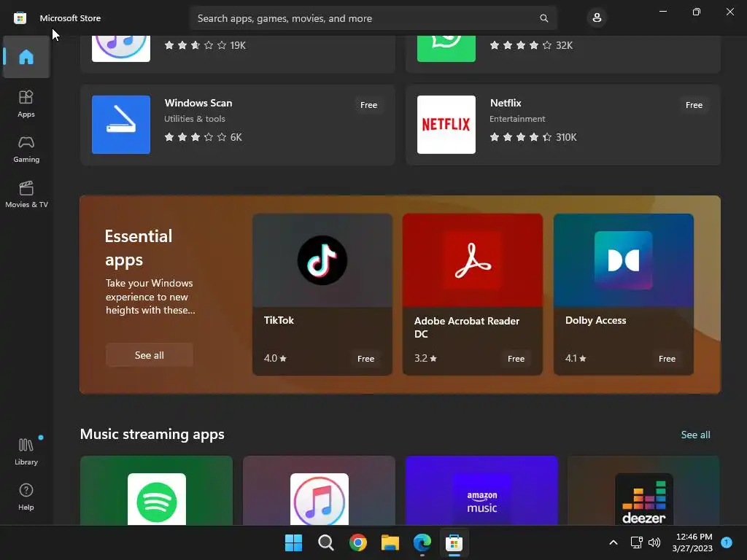
Task: Click the Utilities & tools category label
Action: pyautogui.click(x=194, y=119)
